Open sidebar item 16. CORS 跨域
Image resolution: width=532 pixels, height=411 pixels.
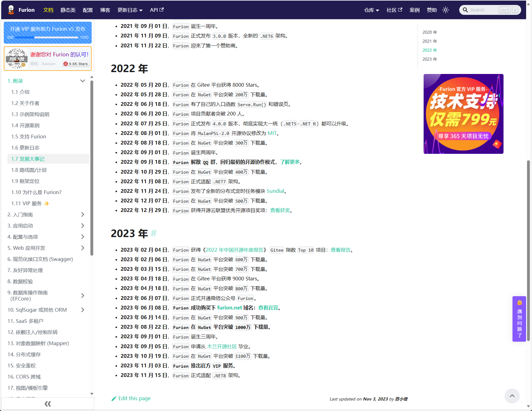[46, 377]
